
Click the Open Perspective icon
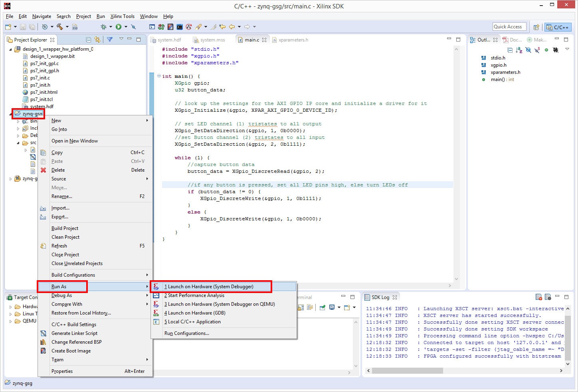coord(536,27)
